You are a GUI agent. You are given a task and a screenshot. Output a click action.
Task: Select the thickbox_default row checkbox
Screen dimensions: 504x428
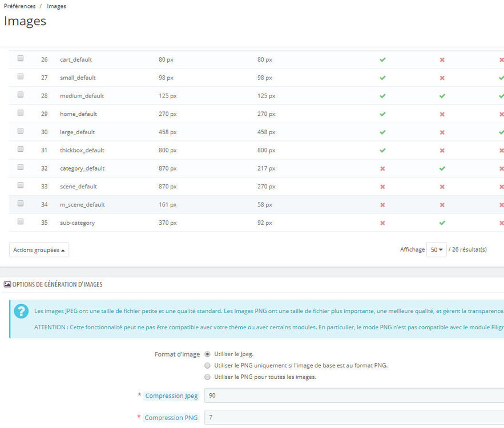point(21,149)
